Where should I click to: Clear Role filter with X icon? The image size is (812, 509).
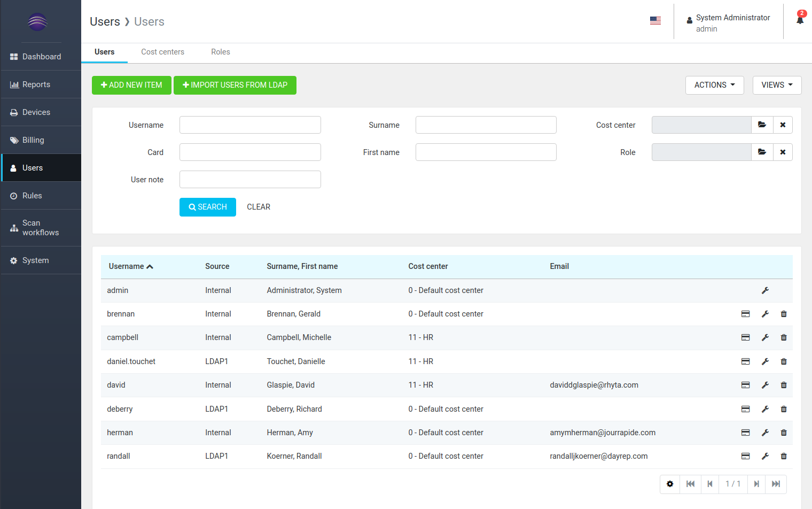click(783, 152)
